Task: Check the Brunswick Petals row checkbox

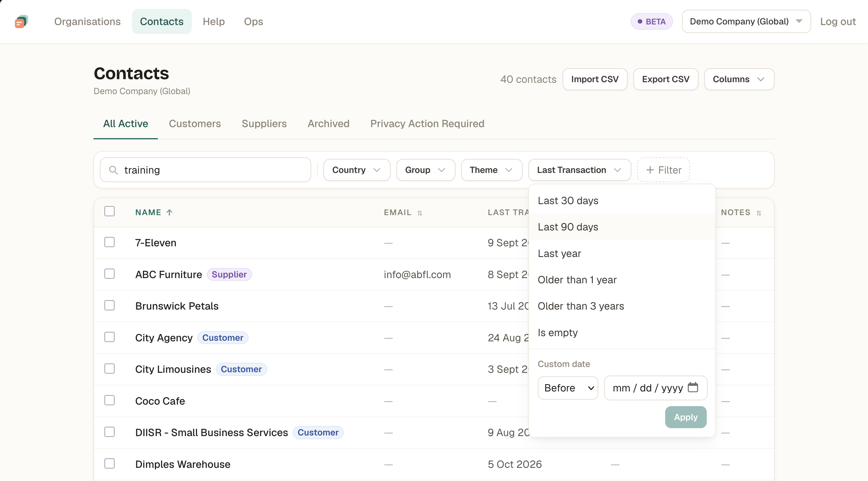Action: tap(110, 305)
